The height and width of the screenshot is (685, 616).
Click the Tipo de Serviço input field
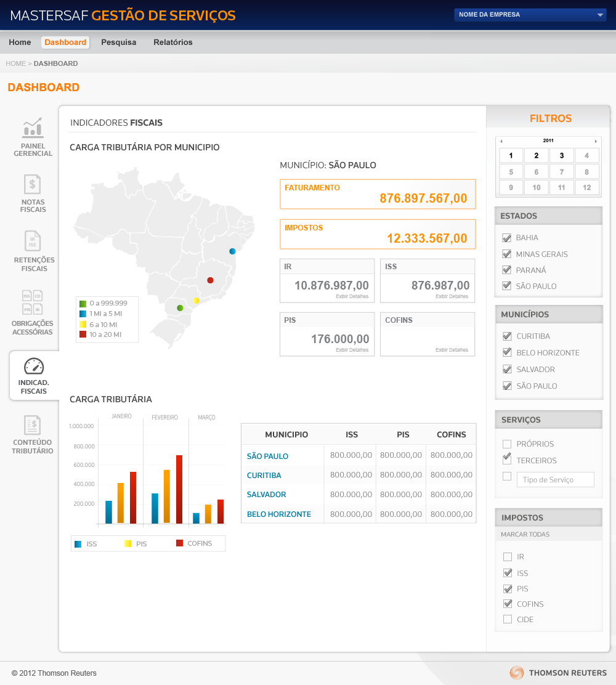[556, 480]
